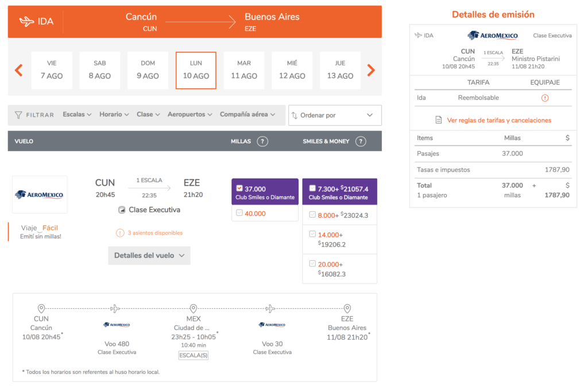Click the Aeromexico logo above Voo 480
Viewport: 588px width, 391px height.
point(117,324)
